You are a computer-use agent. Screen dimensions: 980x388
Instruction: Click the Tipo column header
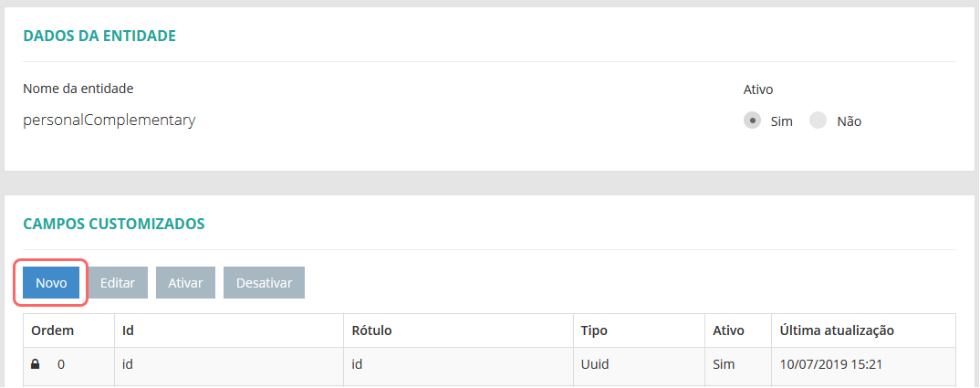click(x=594, y=330)
